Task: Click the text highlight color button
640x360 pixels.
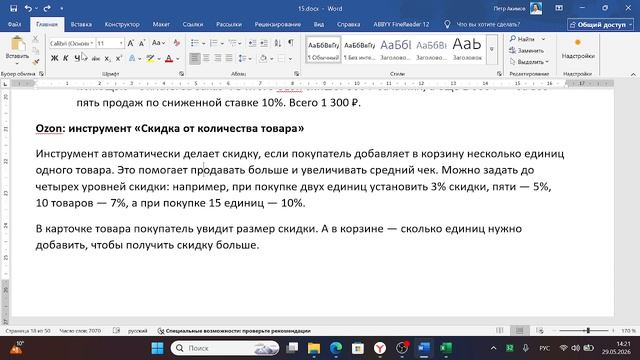Action: pos(151,59)
